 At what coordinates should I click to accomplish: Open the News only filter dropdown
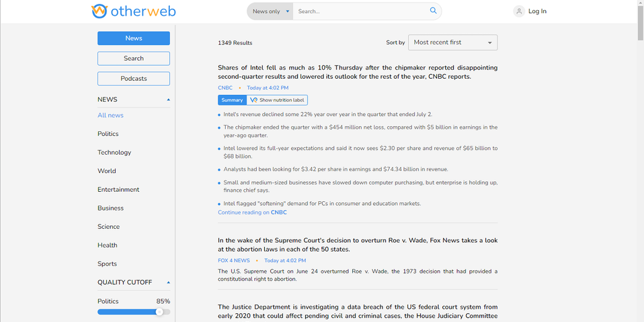point(270,11)
